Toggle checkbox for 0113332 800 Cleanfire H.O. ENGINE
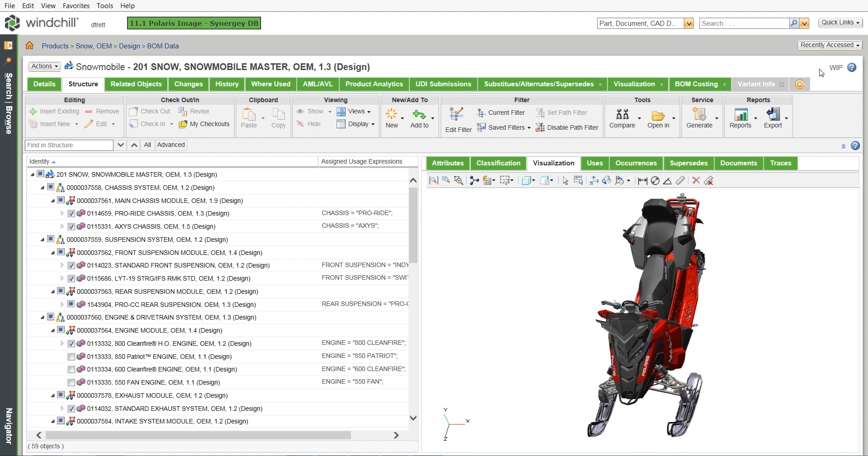 tap(71, 343)
